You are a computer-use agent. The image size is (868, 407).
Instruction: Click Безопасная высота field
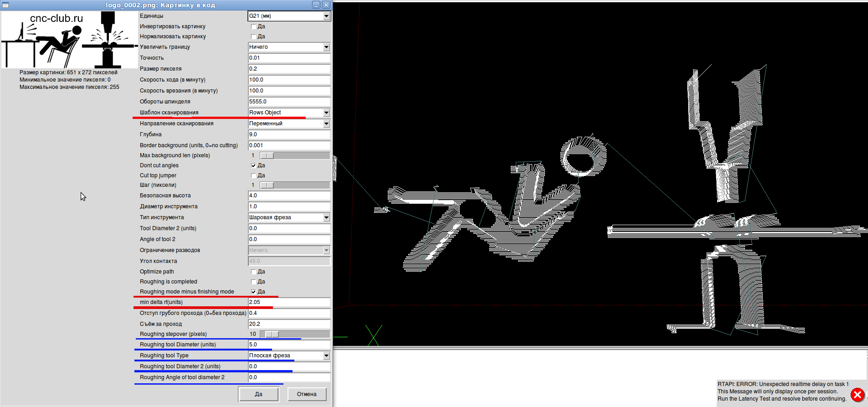pyautogui.click(x=289, y=196)
